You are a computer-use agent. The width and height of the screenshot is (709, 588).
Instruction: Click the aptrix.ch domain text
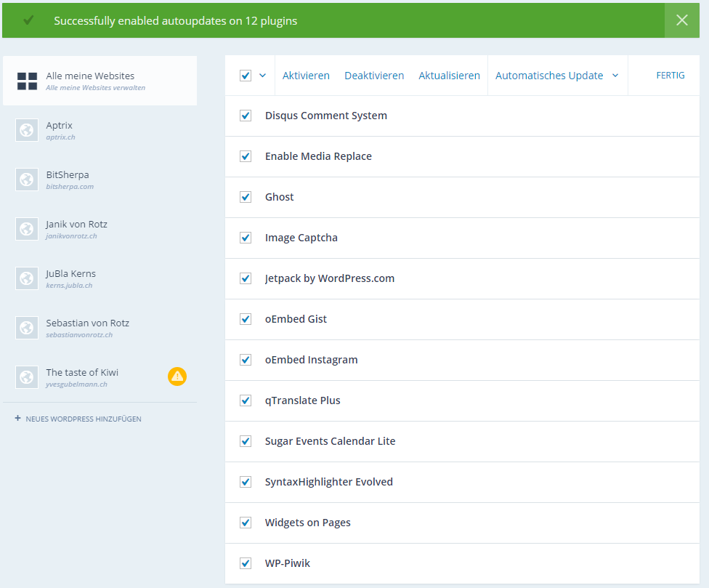point(60,137)
